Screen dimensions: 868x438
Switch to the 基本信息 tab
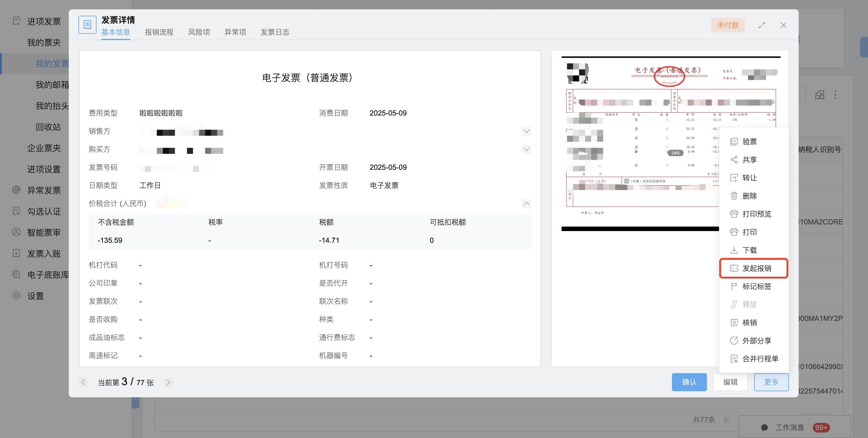click(x=116, y=32)
